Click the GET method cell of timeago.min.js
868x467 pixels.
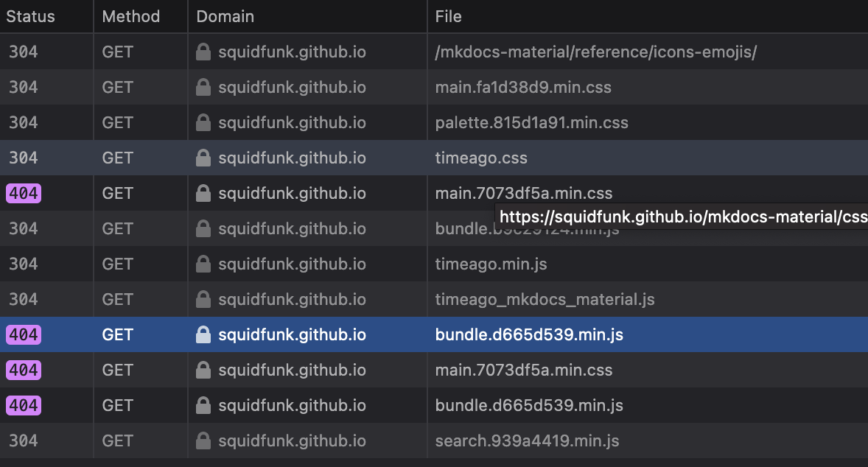click(116, 264)
